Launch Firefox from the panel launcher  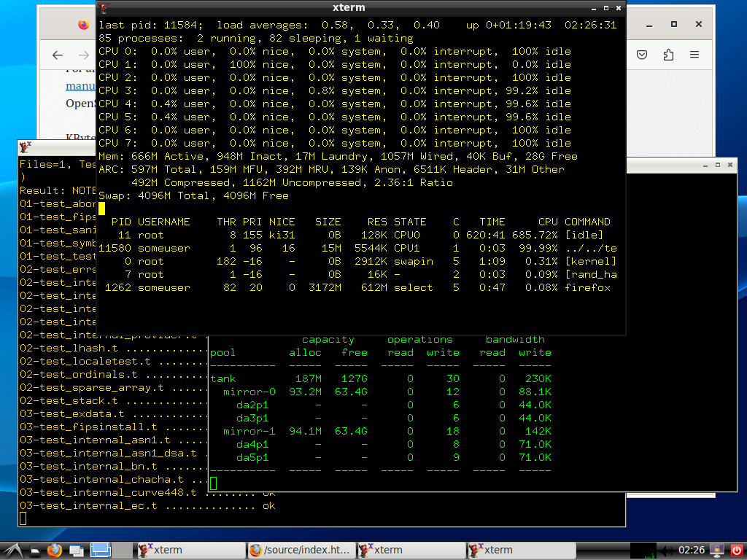click(x=55, y=550)
